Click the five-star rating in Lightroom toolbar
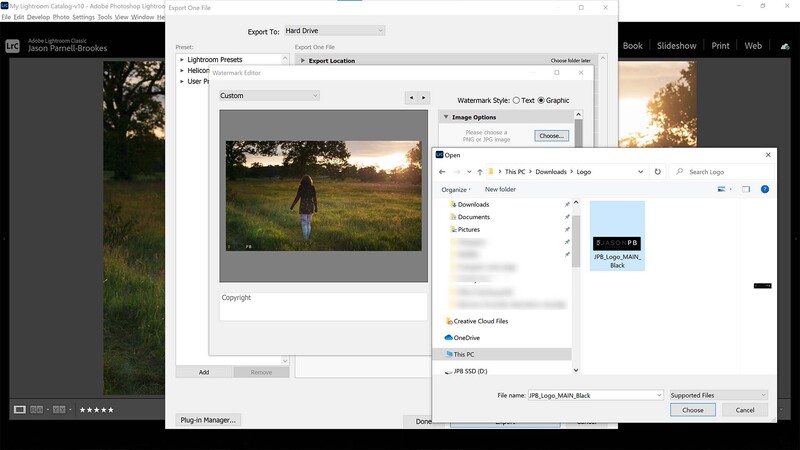Image resolution: width=800 pixels, height=450 pixels. (x=96, y=410)
